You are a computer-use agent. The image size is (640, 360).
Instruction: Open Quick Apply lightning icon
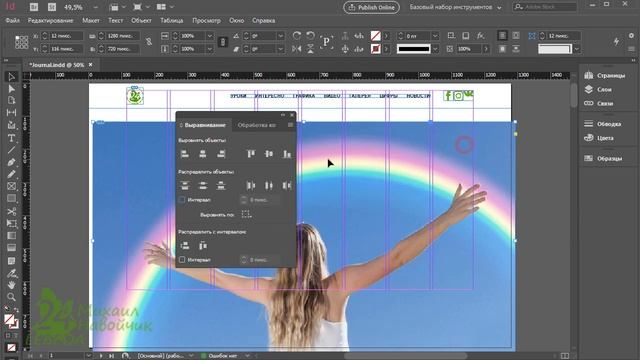(616, 41)
